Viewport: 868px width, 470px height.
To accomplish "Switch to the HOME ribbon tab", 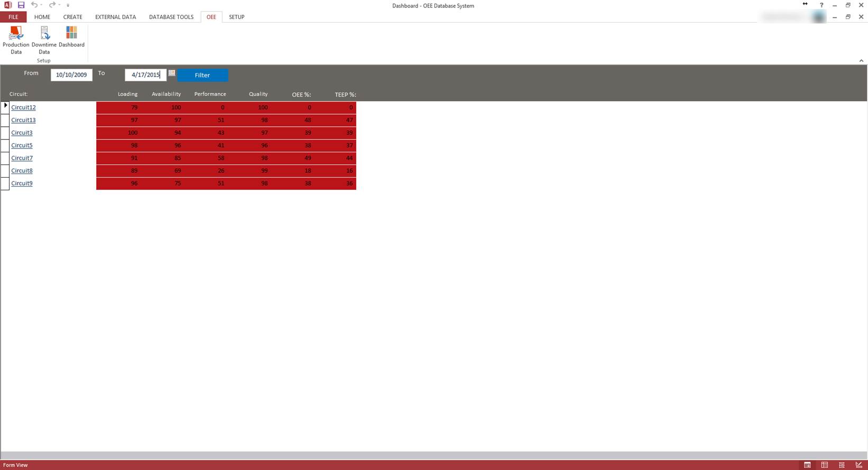I will coord(42,17).
